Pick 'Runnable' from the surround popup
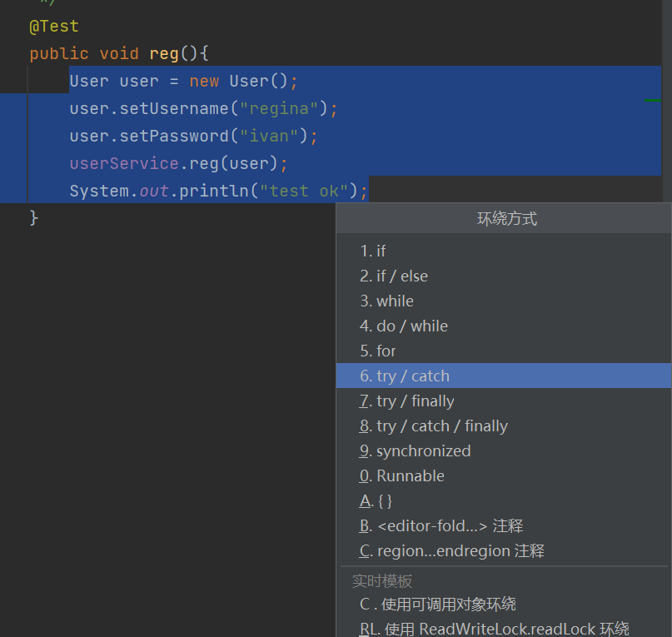672x637 pixels. pyautogui.click(x=402, y=475)
